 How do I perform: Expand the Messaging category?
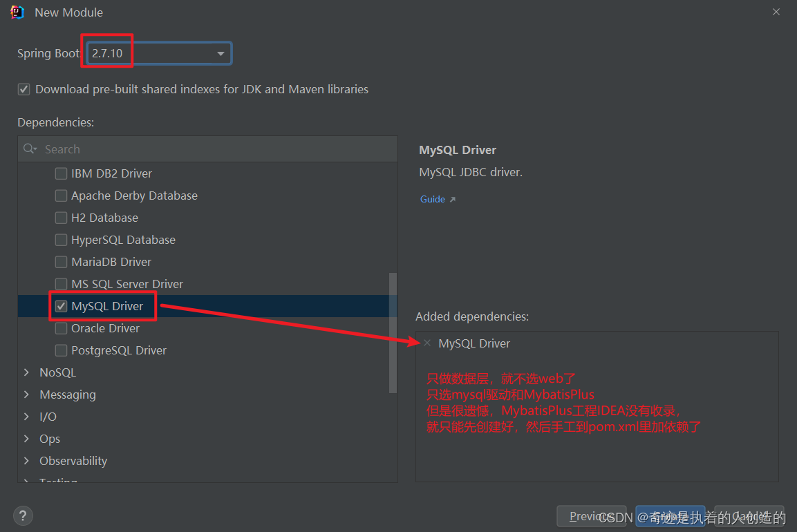(x=26, y=395)
